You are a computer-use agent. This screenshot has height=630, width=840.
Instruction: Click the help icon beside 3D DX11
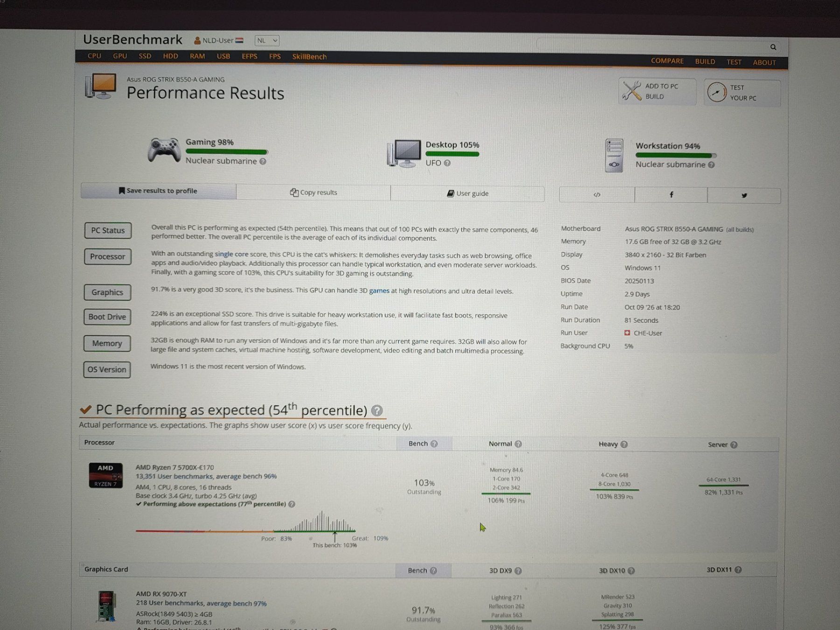coord(738,570)
